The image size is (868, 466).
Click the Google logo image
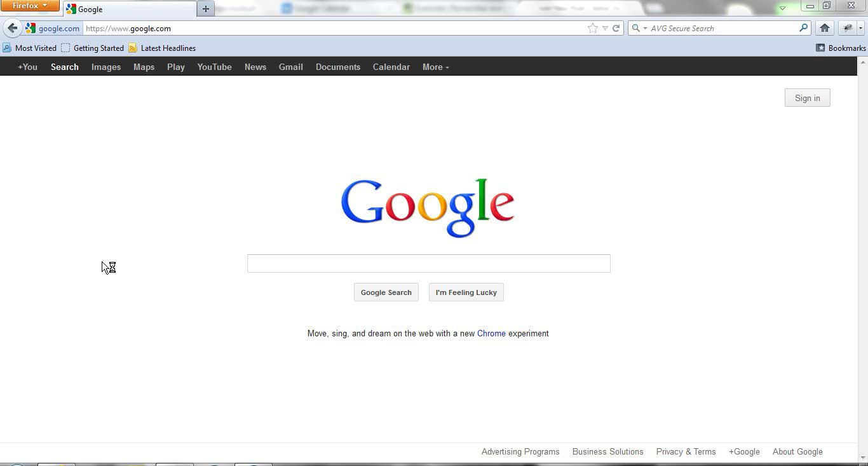428,208
